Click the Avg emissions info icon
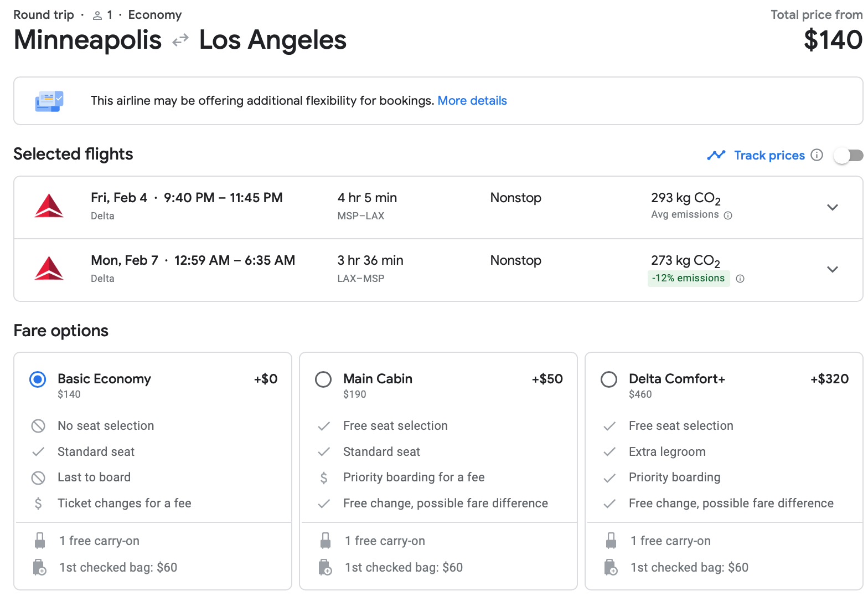 (x=728, y=215)
